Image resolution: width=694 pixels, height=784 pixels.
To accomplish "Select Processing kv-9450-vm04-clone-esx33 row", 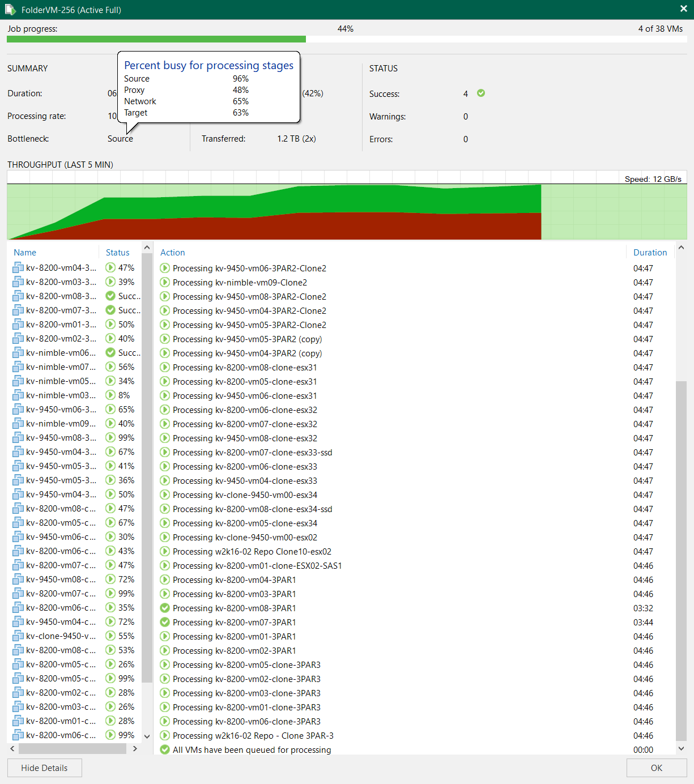I will click(x=415, y=480).
